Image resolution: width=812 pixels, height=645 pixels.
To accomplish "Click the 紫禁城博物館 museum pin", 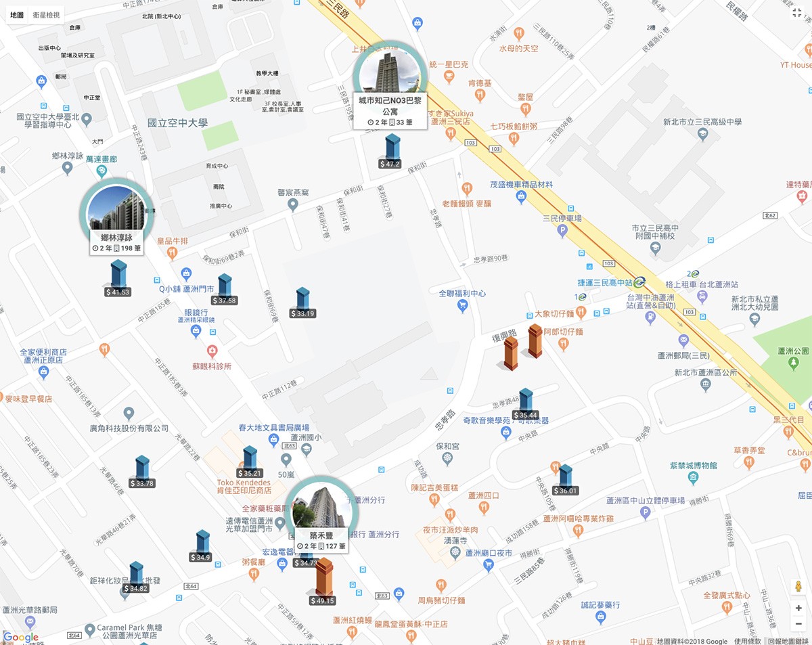I will tap(692, 478).
